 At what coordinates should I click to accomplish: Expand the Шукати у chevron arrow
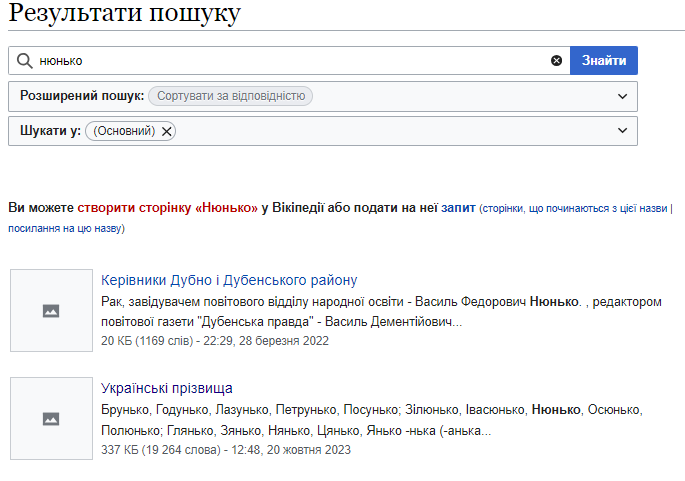click(x=623, y=131)
